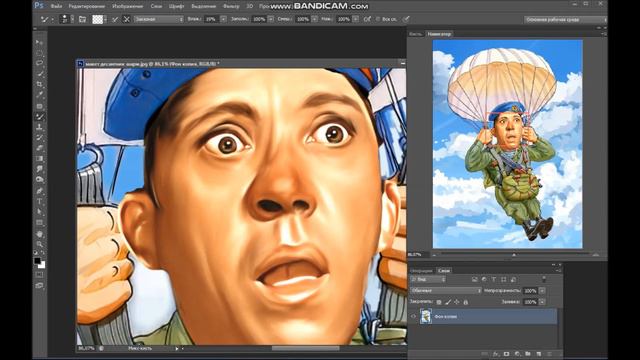Select the Clone Stamp tool
640x360 pixels.
coord(39,127)
